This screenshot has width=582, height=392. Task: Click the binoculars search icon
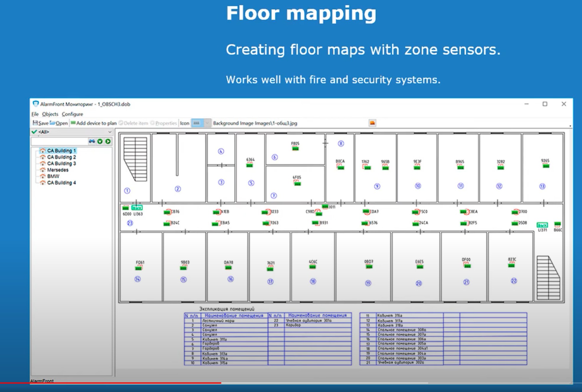click(x=92, y=141)
